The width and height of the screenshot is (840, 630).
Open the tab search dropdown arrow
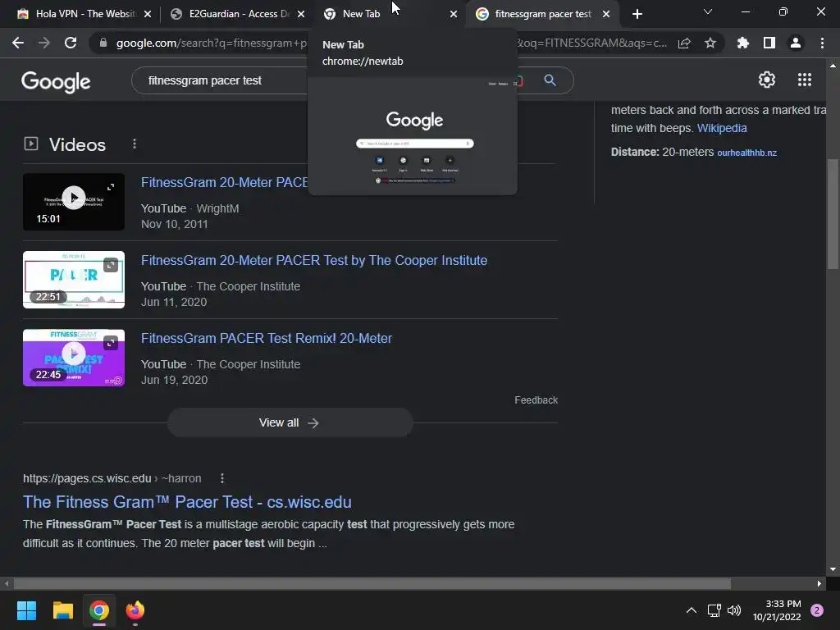tap(707, 11)
